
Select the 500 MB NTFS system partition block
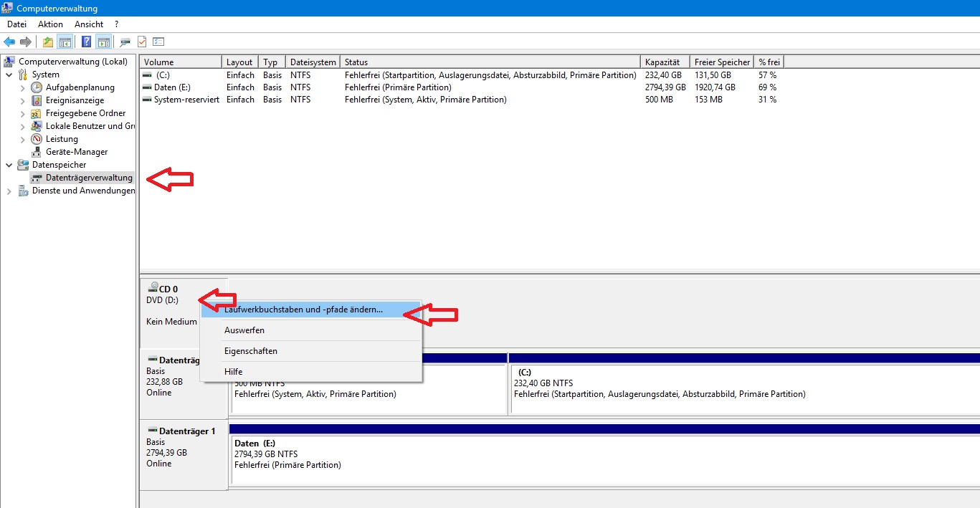[x=368, y=383]
